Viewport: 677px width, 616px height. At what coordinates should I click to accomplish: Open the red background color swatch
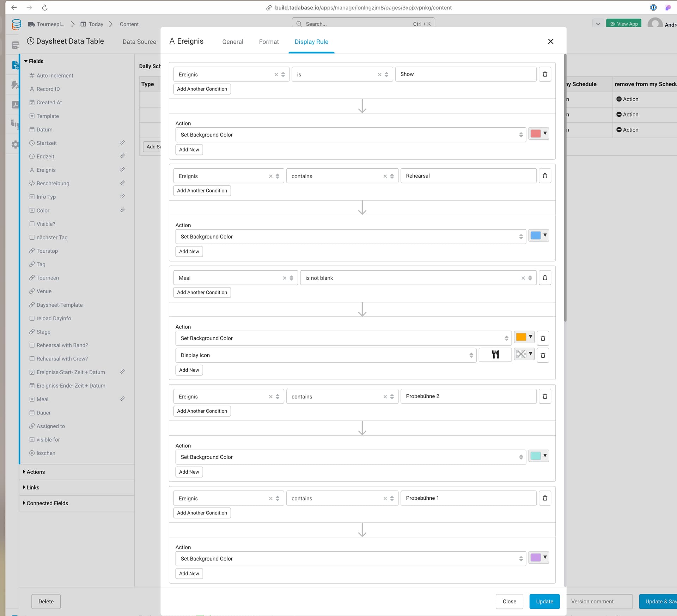click(538, 134)
